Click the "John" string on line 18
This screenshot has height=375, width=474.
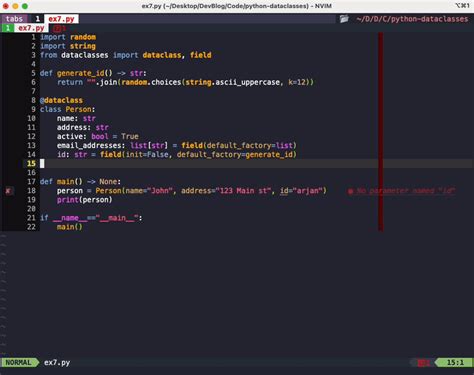[x=160, y=191]
